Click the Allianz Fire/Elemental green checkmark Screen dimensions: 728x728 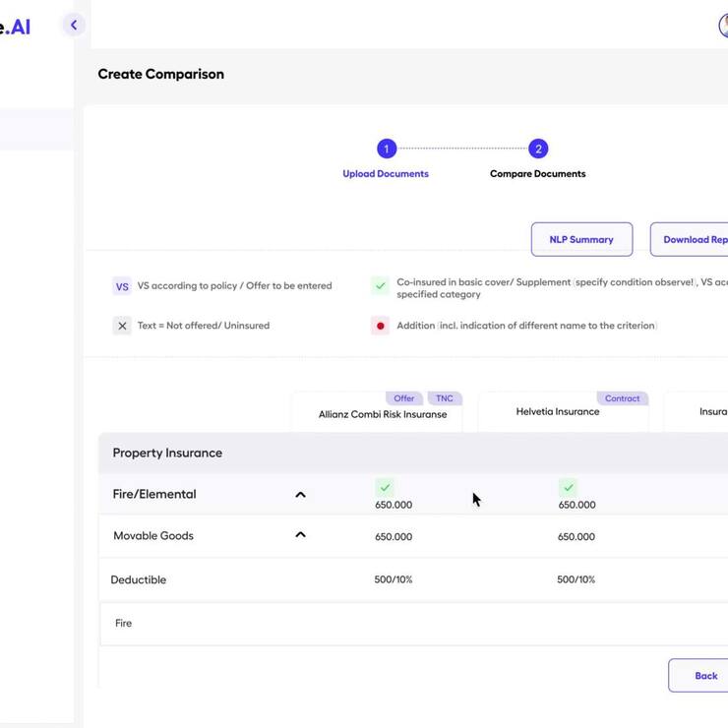[385, 488]
